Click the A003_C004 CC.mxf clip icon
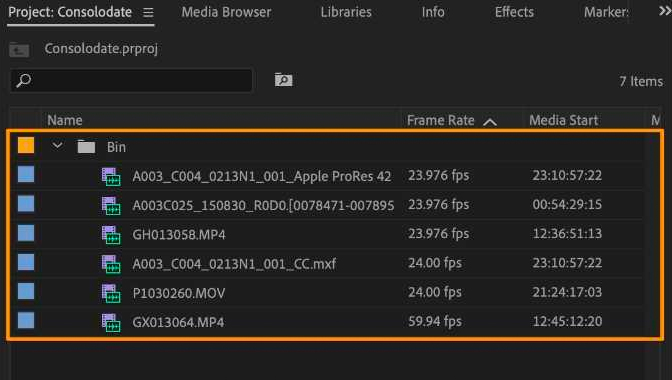The height and width of the screenshot is (380, 672). point(111,264)
